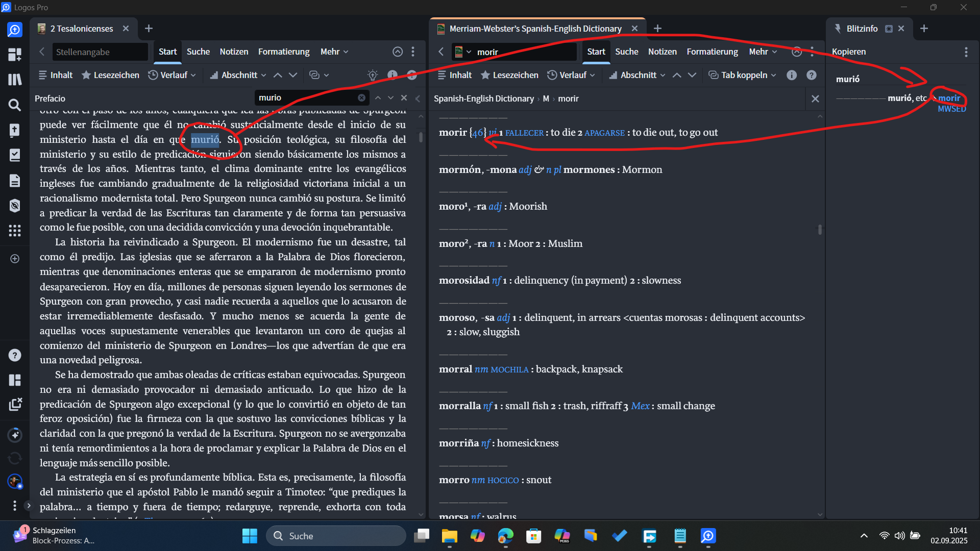Open Verlauf dropdown in dictionary panel
The height and width of the screenshot is (551, 980).
(x=571, y=75)
